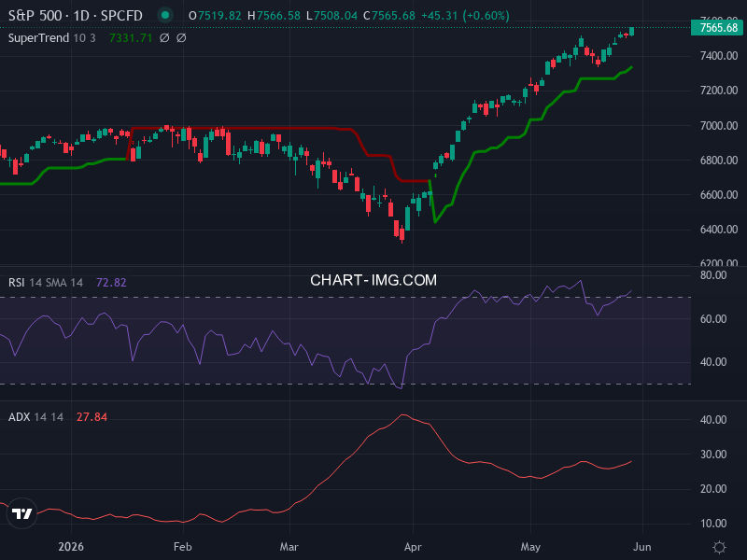Click current price tag 7565.68
Screen dimensions: 747x560
718,28
